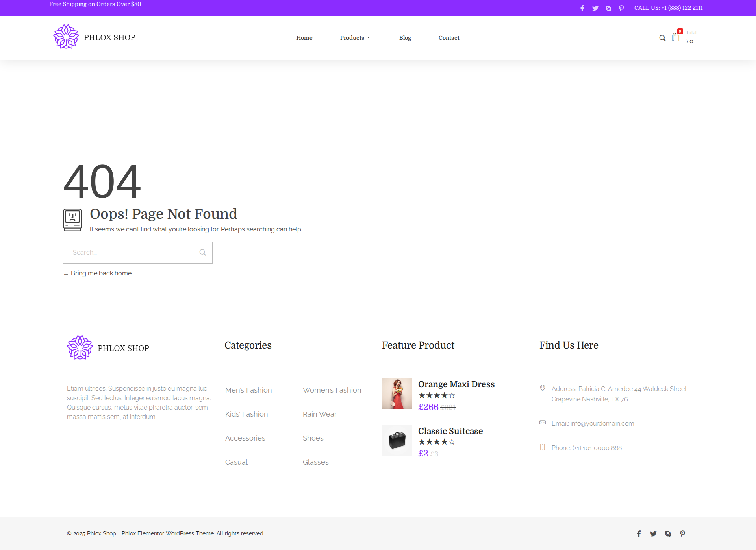Submit search using magnifier in search box
The width and height of the screenshot is (756, 550).
coord(203,253)
